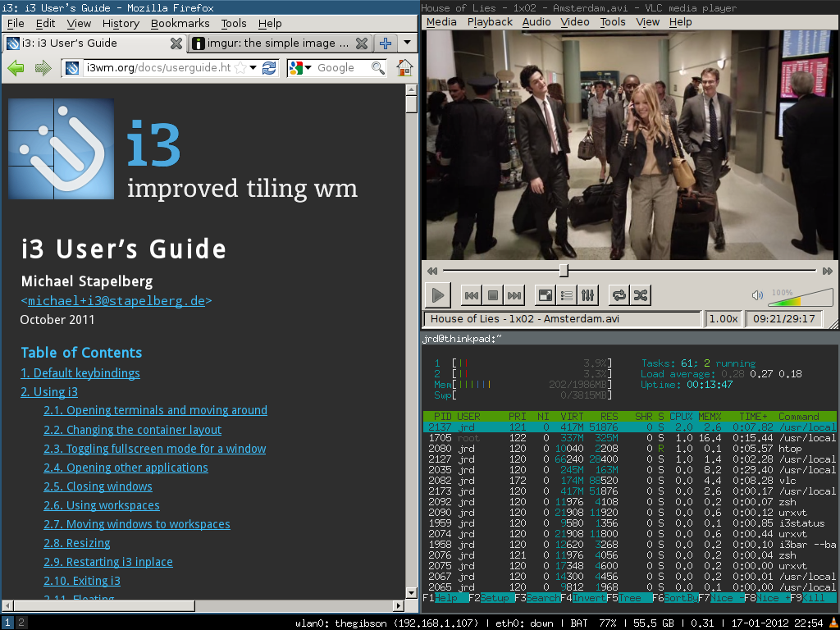Close the imgur tab
The height and width of the screenshot is (630, 840).
tap(362, 43)
